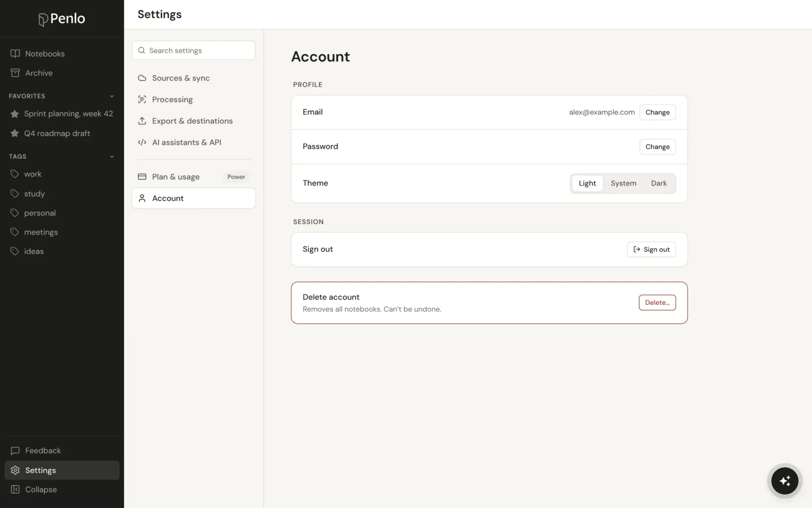The height and width of the screenshot is (508, 812).
Task: Click the tag icon beside ideas
Action: point(15,251)
